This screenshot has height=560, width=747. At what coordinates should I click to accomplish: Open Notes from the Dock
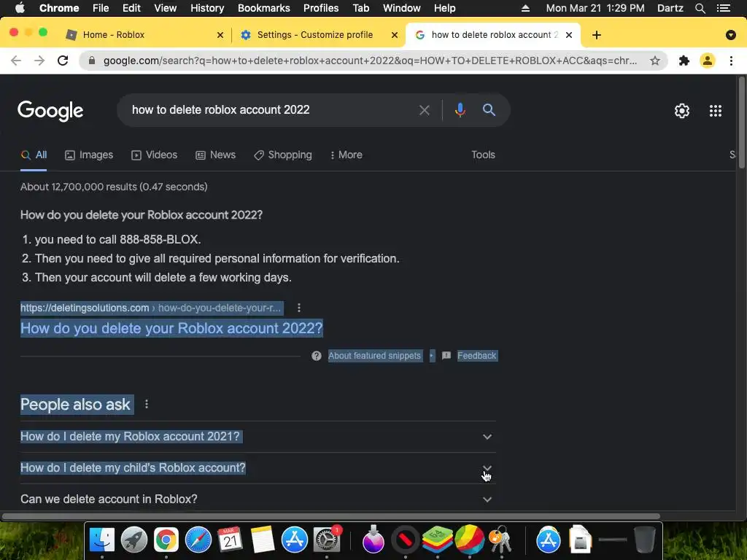click(x=263, y=540)
